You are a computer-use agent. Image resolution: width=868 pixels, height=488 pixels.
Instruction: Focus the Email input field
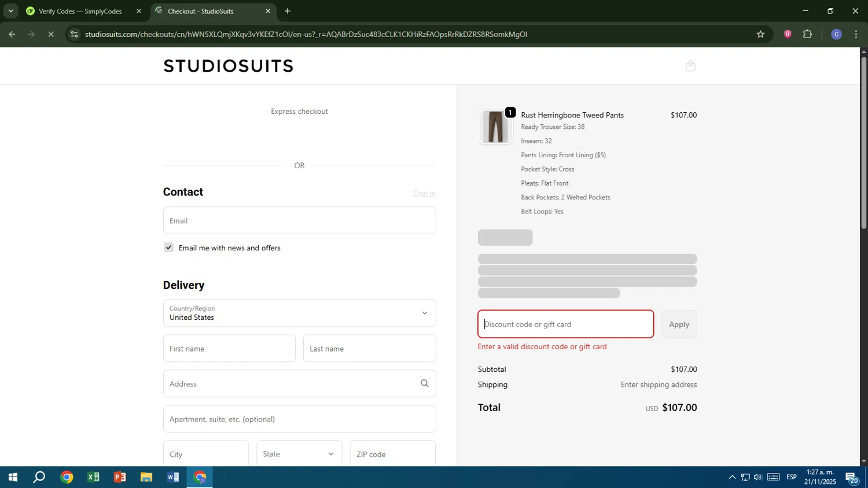point(299,221)
